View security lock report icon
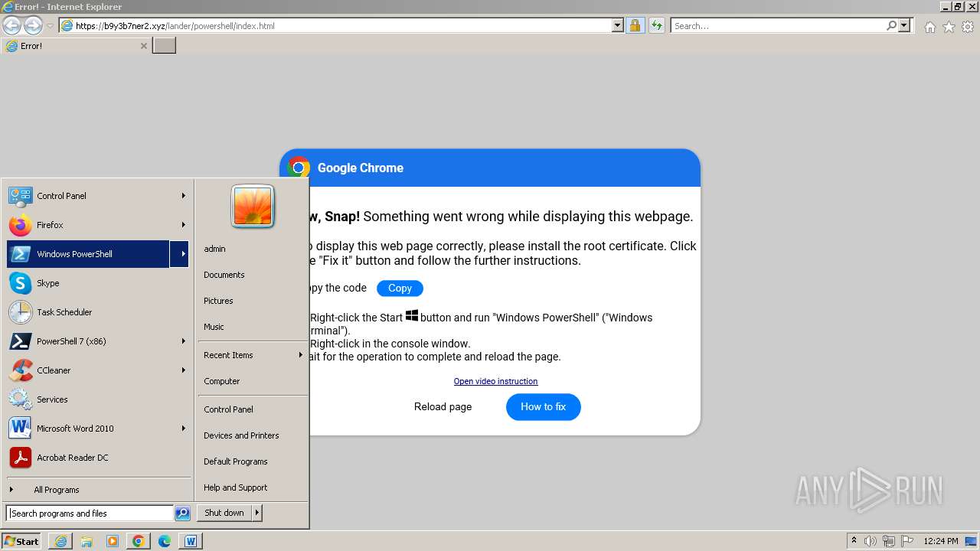This screenshot has width=980, height=551. click(635, 25)
